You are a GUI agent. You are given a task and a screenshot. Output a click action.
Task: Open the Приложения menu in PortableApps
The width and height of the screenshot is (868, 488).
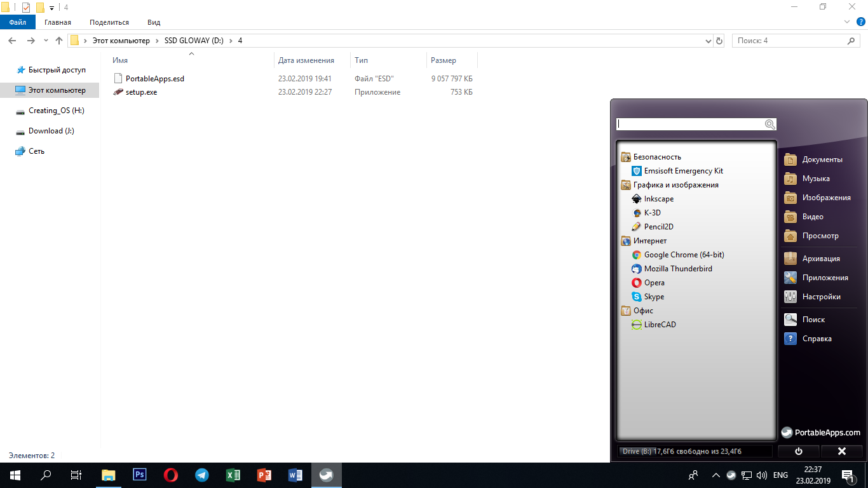[817, 278]
